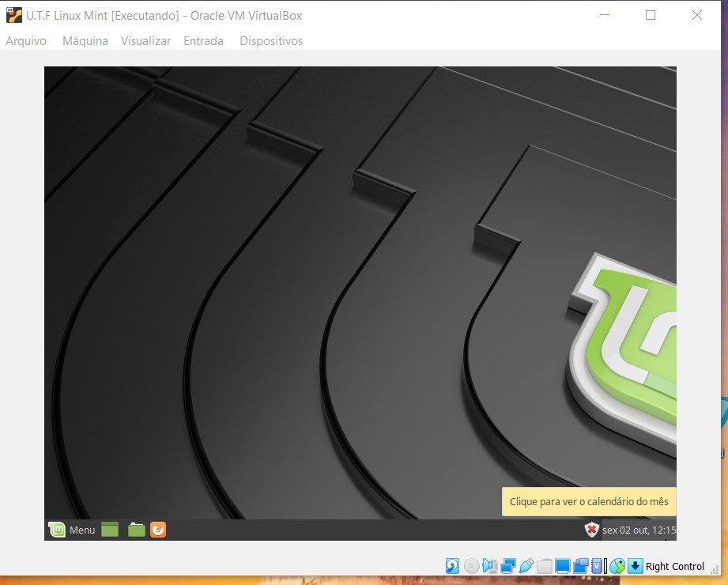Expand the Visualizar menu

tap(145, 41)
